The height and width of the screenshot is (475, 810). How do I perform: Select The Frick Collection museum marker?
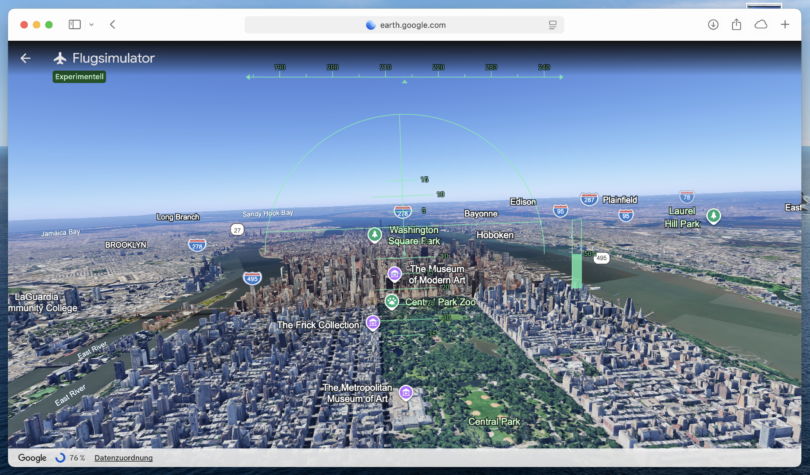point(372,323)
